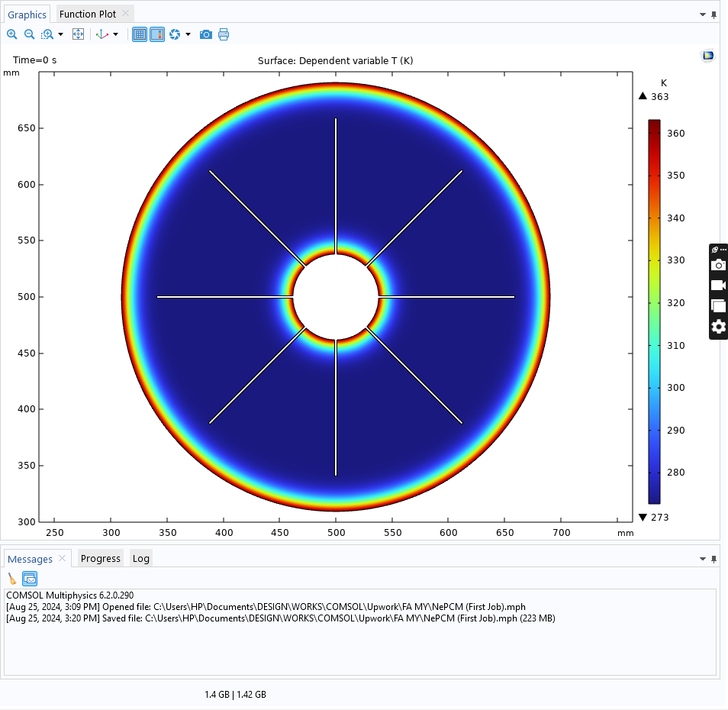728x710 pixels.
Task: Click the scene light icon in toolbar
Action: click(x=175, y=34)
